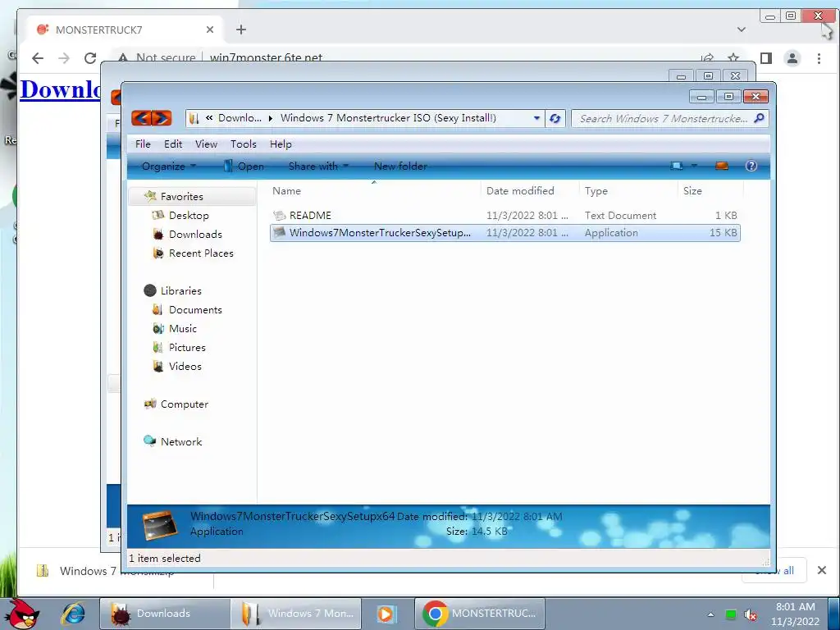This screenshot has height=630, width=840.
Task: Close the Chrome downloads bar
Action: (822, 570)
